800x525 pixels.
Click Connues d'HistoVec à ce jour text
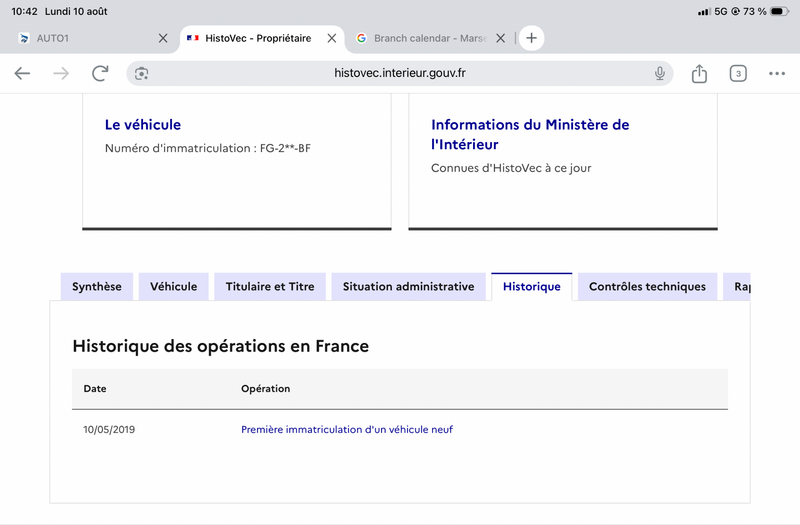(x=511, y=168)
